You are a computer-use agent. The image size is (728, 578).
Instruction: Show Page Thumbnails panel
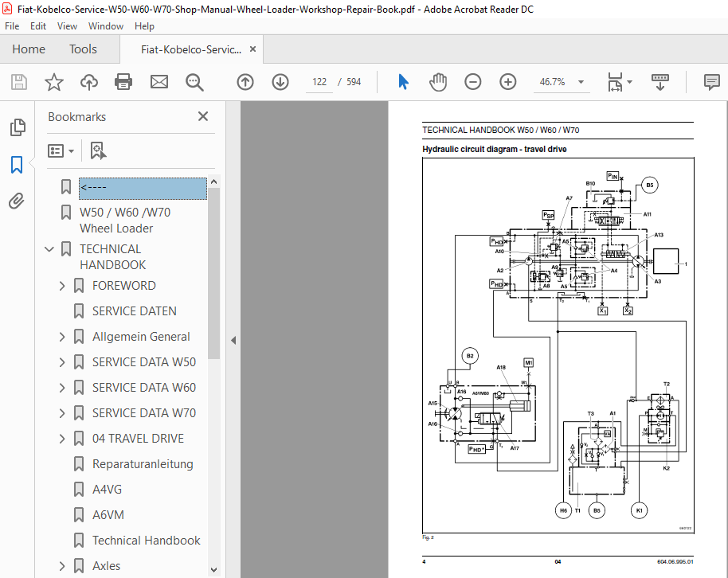pos(18,127)
